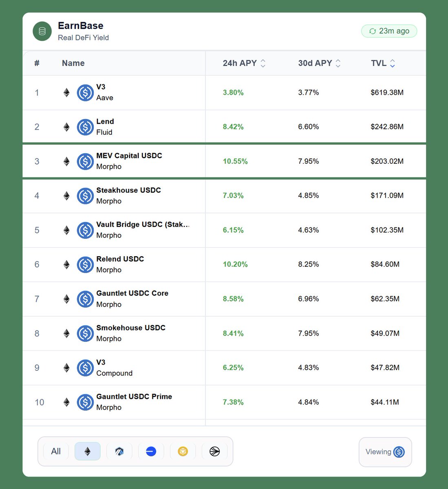Select the All chains filter
The width and height of the screenshot is (448, 489).
coord(56,452)
